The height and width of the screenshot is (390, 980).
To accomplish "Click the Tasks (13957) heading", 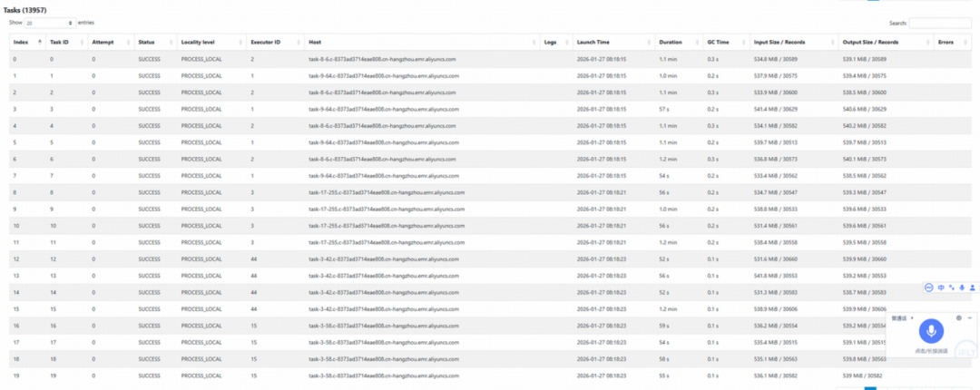I will point(24,11).
